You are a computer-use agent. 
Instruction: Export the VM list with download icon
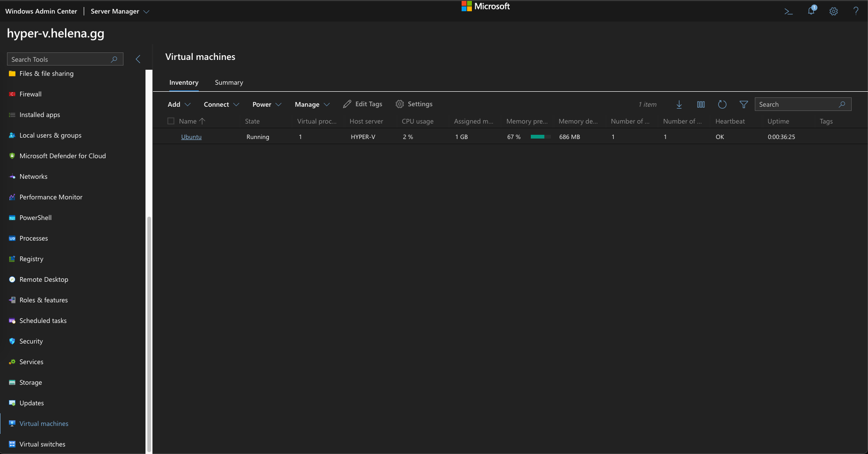[x=679, y=104]
